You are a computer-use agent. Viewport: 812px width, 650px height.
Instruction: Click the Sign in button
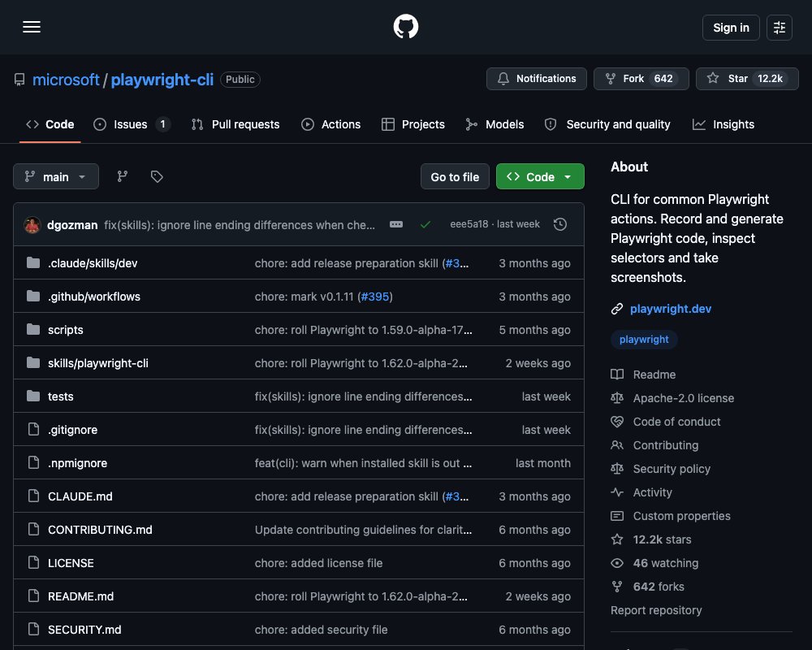tap(731, 28)
